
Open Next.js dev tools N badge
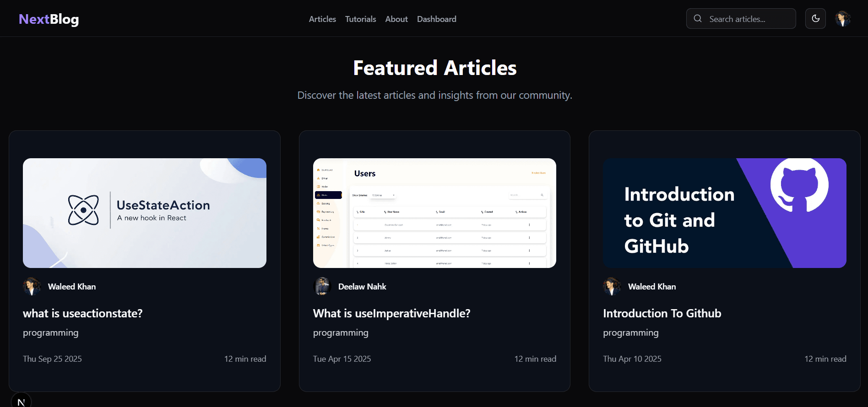coord(21,401)
